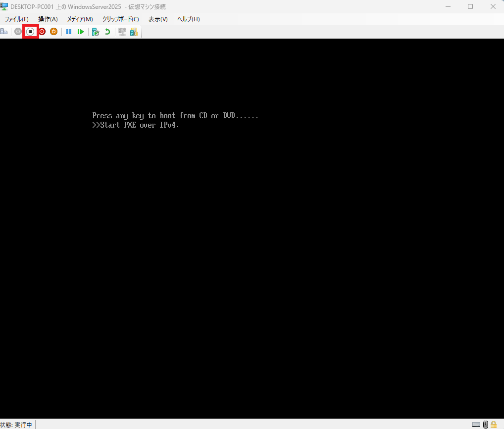Click the keyboard status icon in the status bar
504x429 pixels.
point(476,425)
